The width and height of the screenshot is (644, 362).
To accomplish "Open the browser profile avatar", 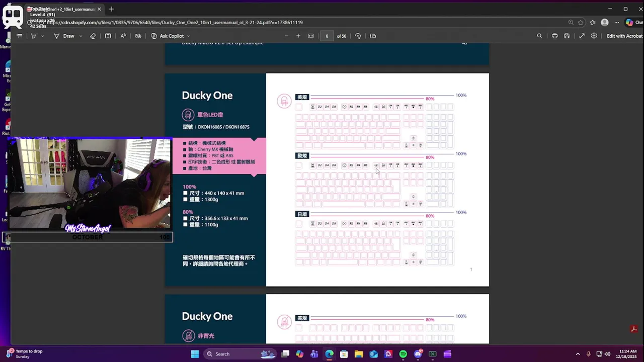I will pos(605,22).
